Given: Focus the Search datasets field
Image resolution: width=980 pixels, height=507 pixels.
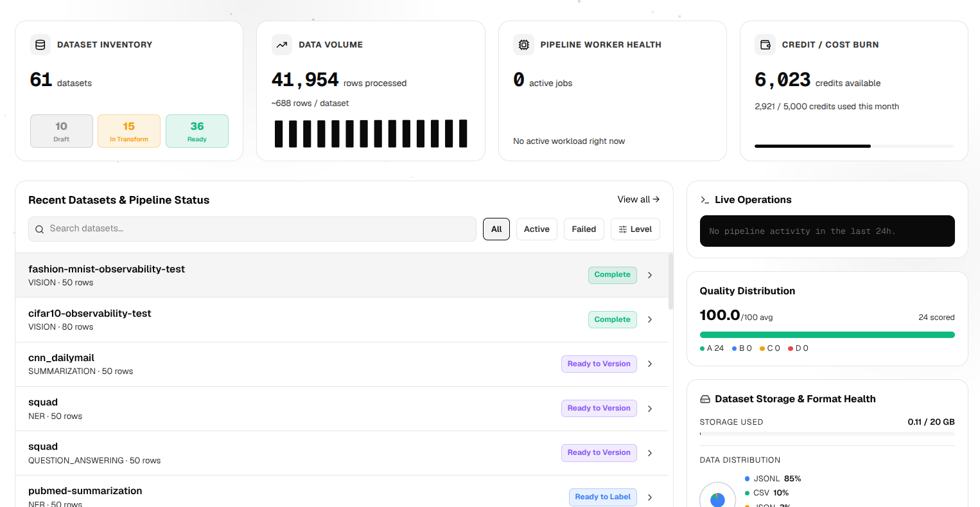Looking at the screenshot, I should pos(252,229).
